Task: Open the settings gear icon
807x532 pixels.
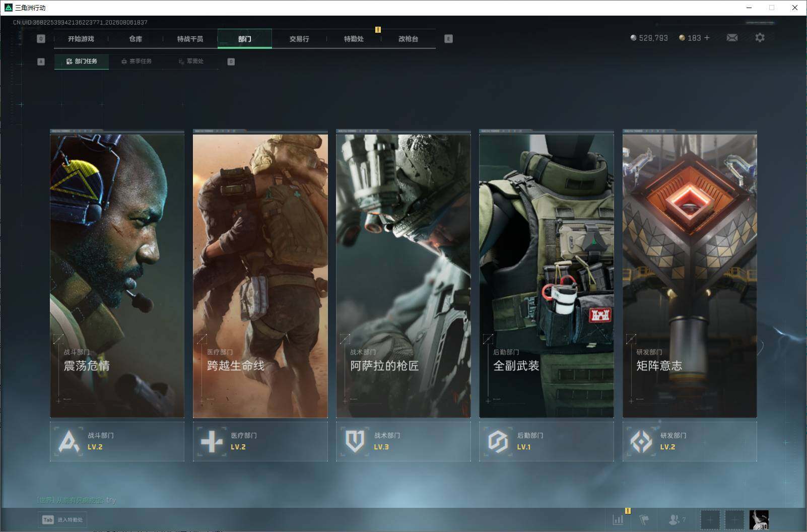Action: tap(760, 38)
